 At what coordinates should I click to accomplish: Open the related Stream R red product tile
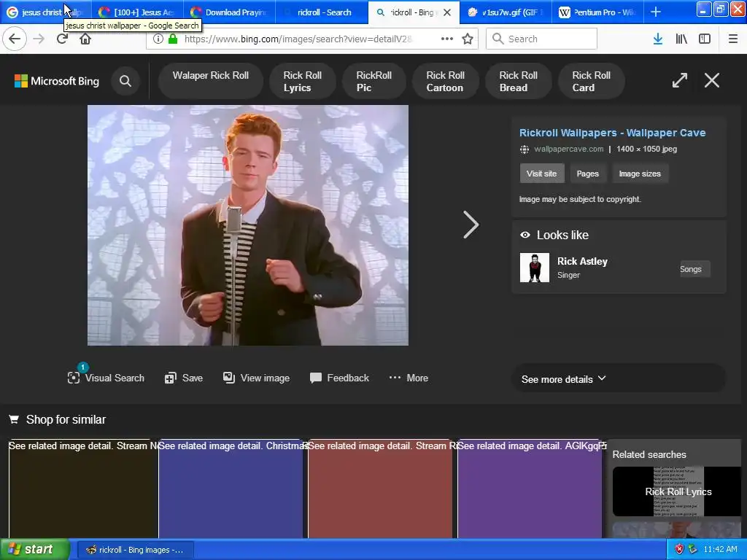(x=379, y=489)
